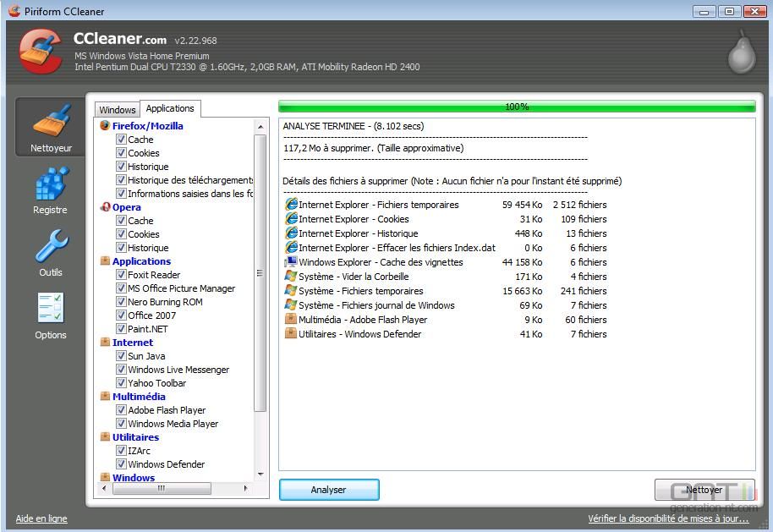The height and width of the screenshot is (532, 773).
Task: Select the Applications tab
Action: click(x=170, y=107)
